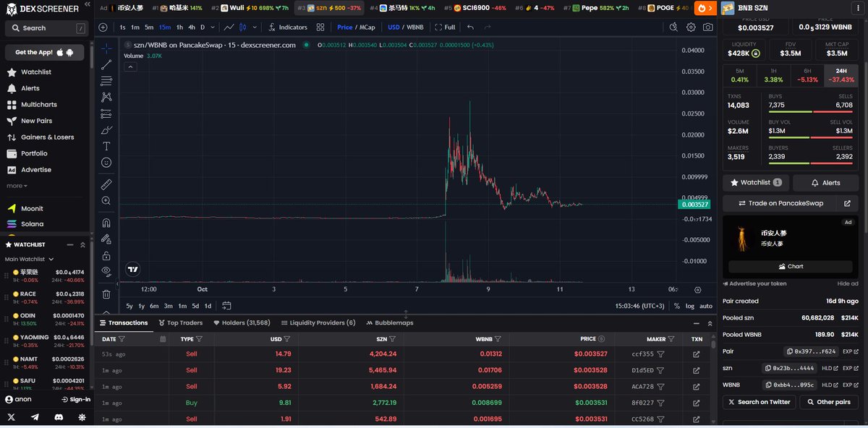Pick the ruler measure tool
This screenshot has height=428, width=868.
[x=106, y=184]
